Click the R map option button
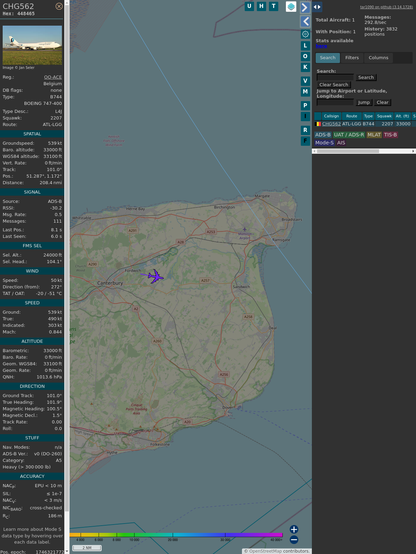Image resolution: width=416 pixels, height=554 pixels. click(x=305, y=130)
